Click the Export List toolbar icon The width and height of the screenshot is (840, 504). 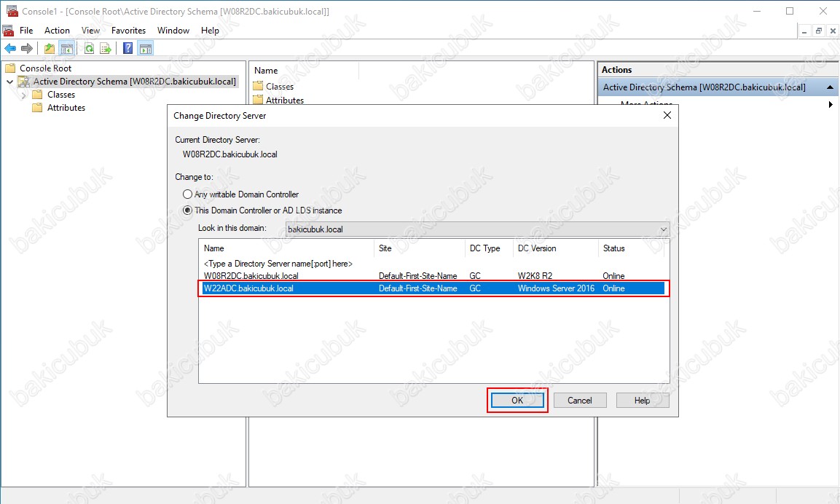106,49
